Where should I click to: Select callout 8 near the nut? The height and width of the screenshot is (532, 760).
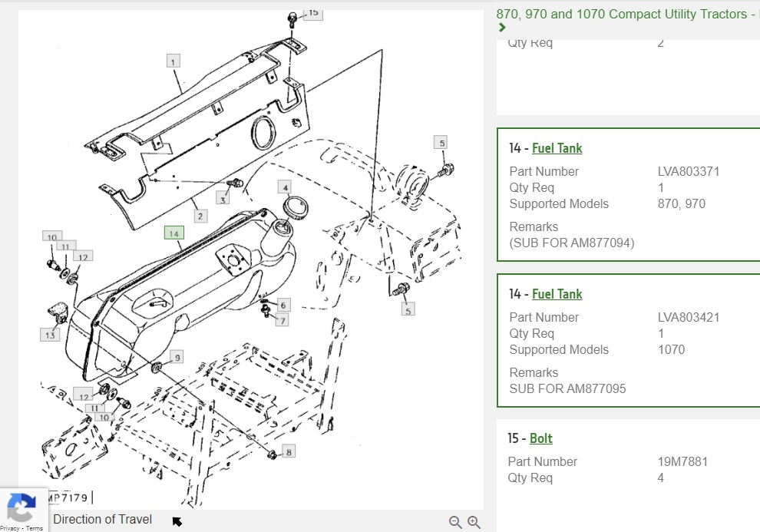(x=289, y=452)
